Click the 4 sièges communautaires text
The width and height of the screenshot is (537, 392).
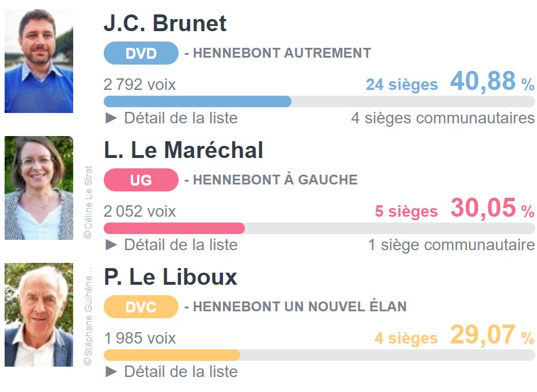[x=443, y=118]
